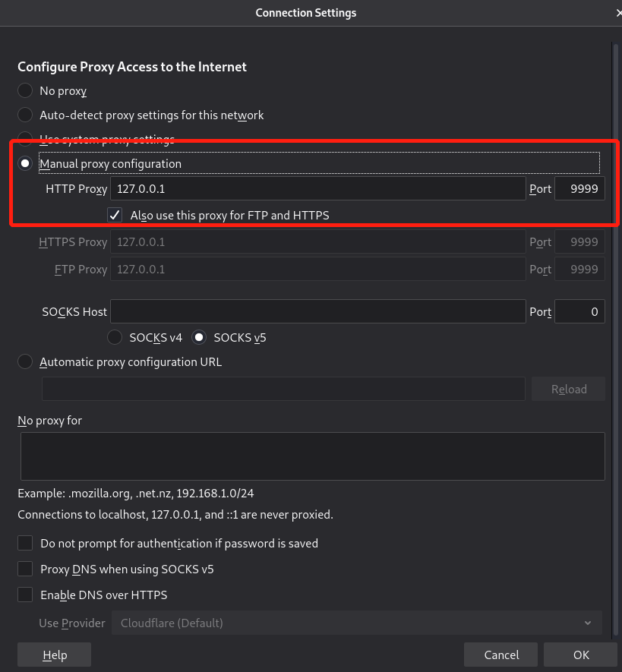Open the Use Provider Cloudflare dropdown
The height and width of the screenshot is (672, 622).
click(x=356, y=623)
